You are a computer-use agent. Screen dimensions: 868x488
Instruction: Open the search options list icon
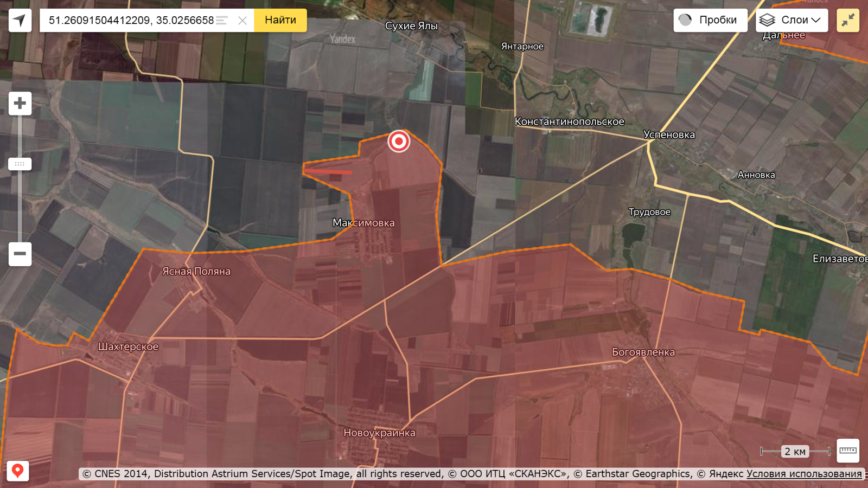(x=222, y=21)
